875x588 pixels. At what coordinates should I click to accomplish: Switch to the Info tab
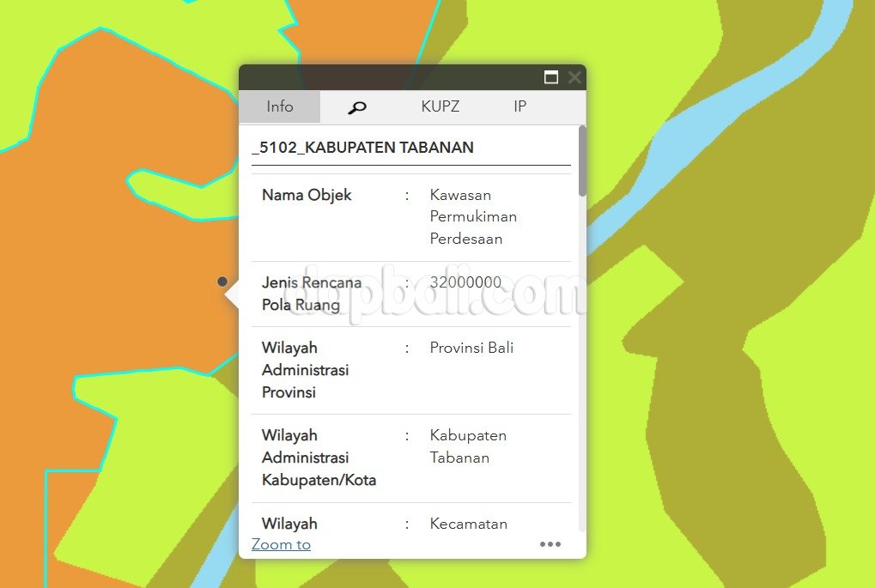pos(280,107)
